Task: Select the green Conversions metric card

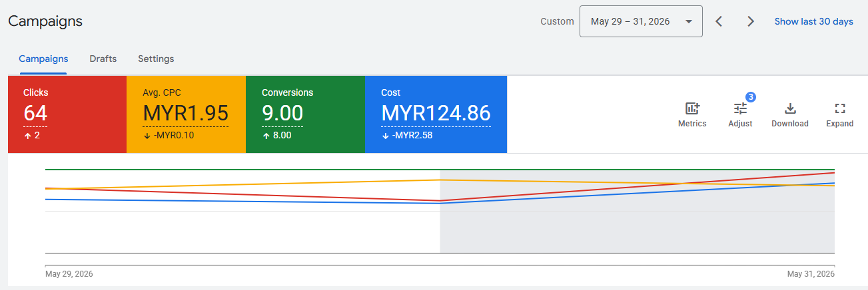Action: coord(305,114)
